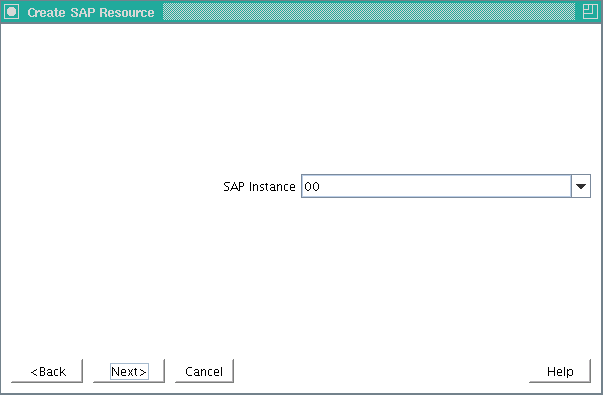Click the 'SAP Instance' label
This screenshot has height=395, width=603.
pos(259,187)
